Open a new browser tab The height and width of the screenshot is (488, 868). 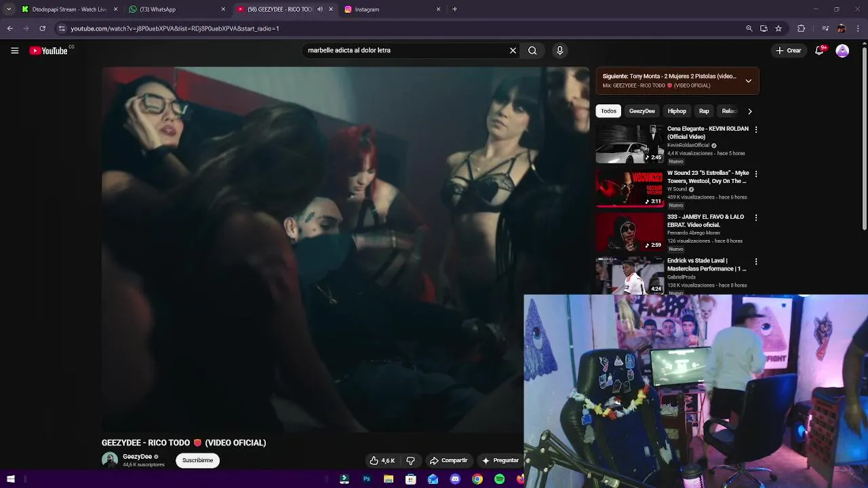point(454,9)
